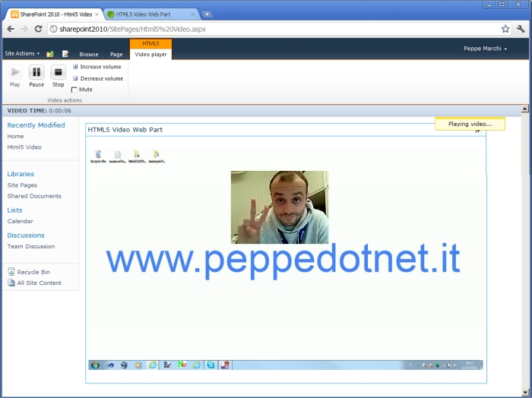
Task: Close the SharePoint 2010 browser tab
Action: tap(97, 14)
